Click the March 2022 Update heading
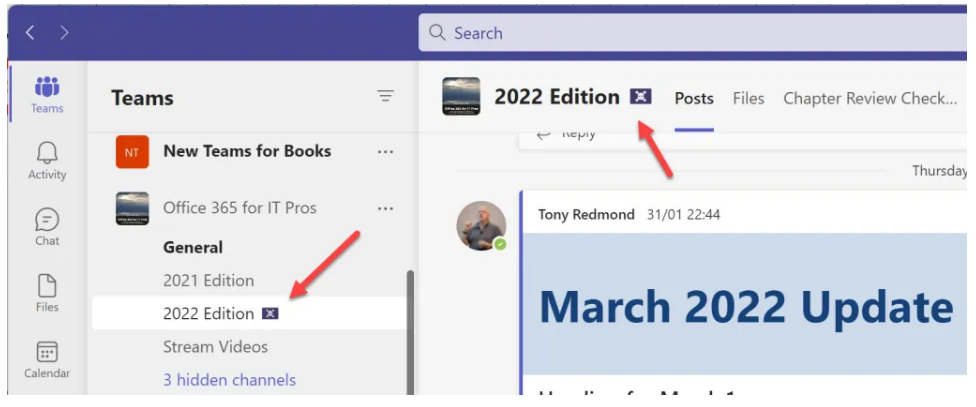 pos(746,306)
